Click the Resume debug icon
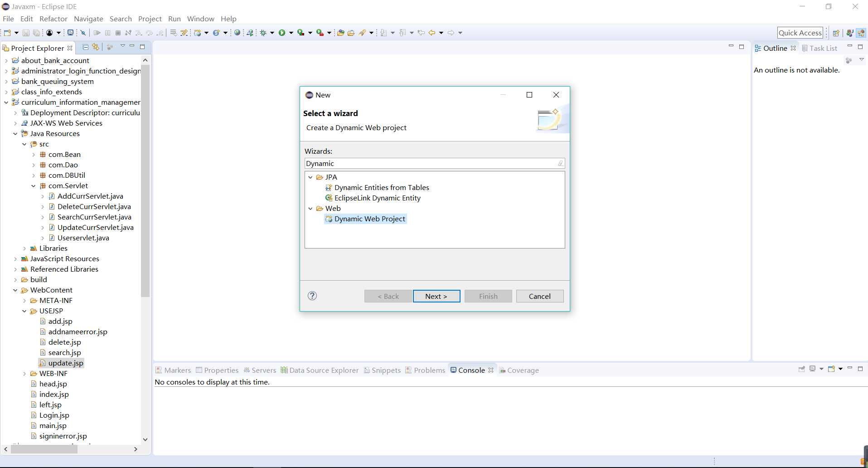868x468 pixels. (97, 33)
